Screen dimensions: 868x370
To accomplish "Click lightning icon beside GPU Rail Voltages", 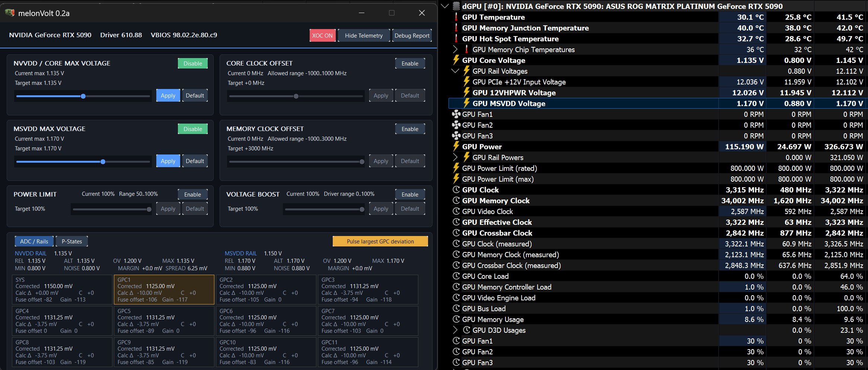I will 466,71.
